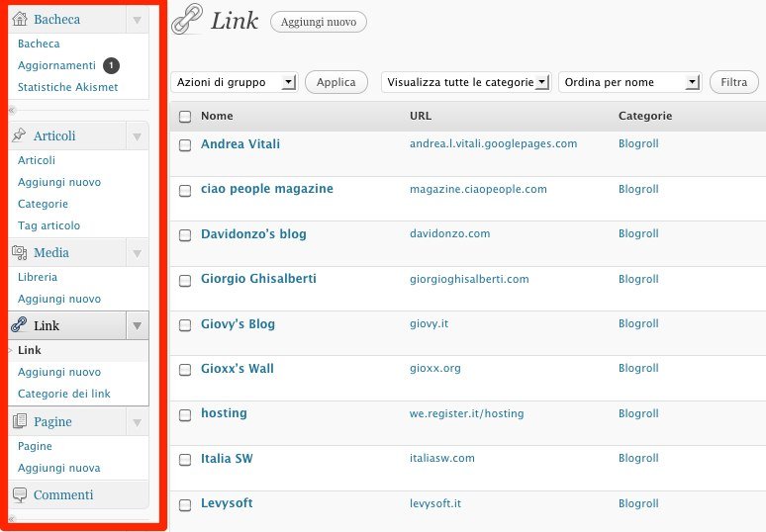Click the Categorie column header
The height and width of the screenshot is (532, 766).
click(645, 116)
